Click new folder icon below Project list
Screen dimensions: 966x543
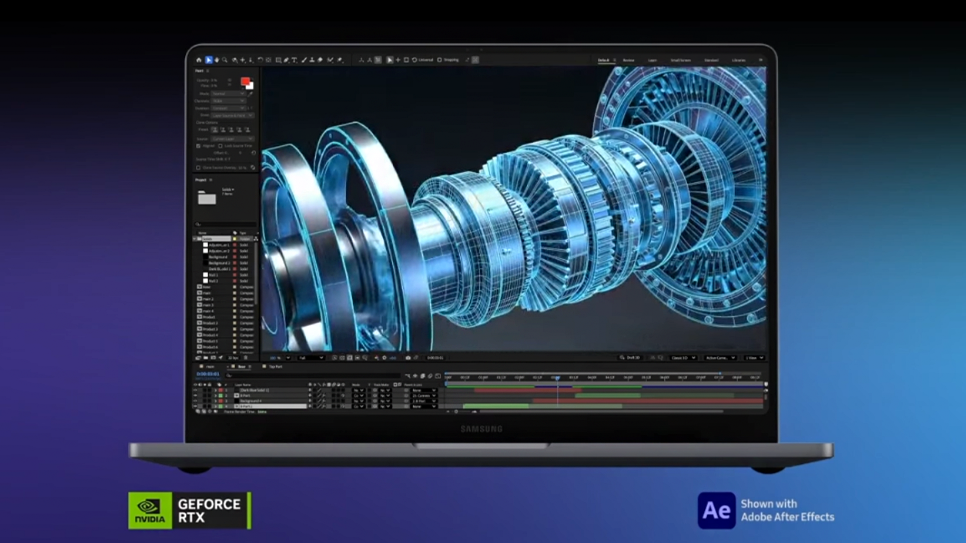coord(206,357)
